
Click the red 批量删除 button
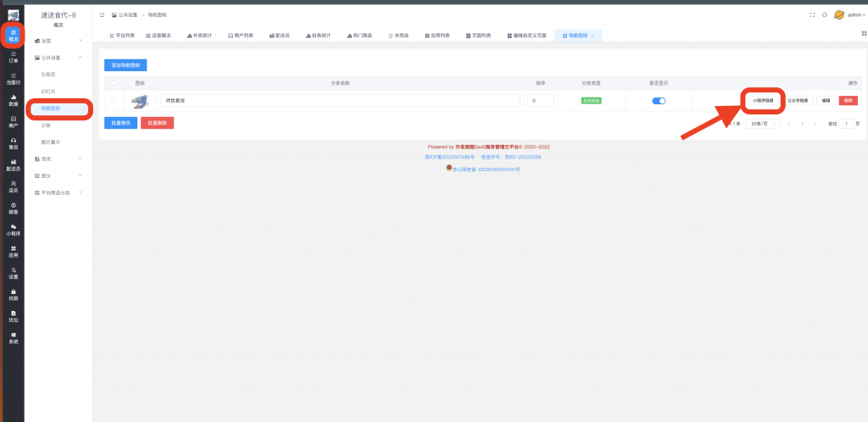click(x=157, y=123)
